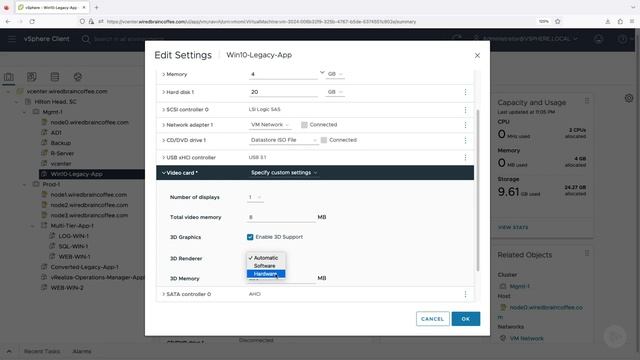
Task: Click the Total video memory field
Action: (x=282, y=217)
